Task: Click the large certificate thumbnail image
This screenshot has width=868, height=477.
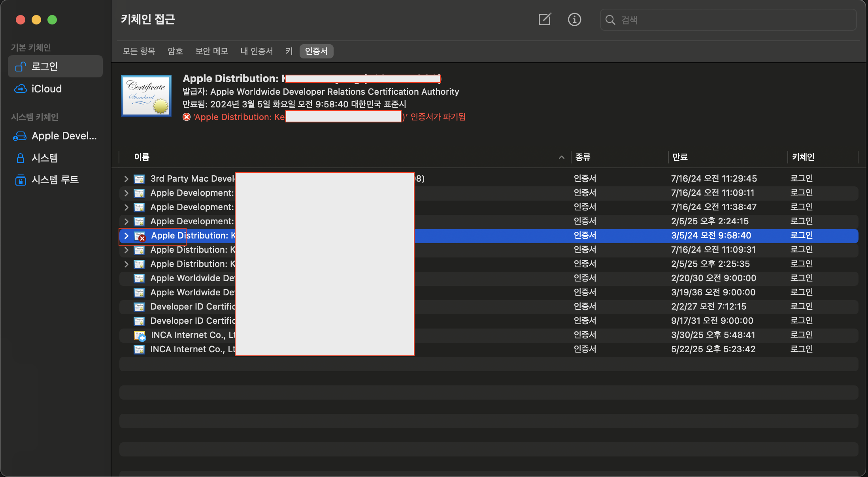Action: pos(146,96)
